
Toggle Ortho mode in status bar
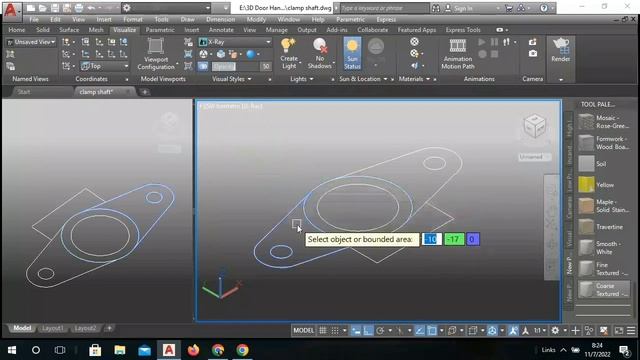[x=368, y=331]
